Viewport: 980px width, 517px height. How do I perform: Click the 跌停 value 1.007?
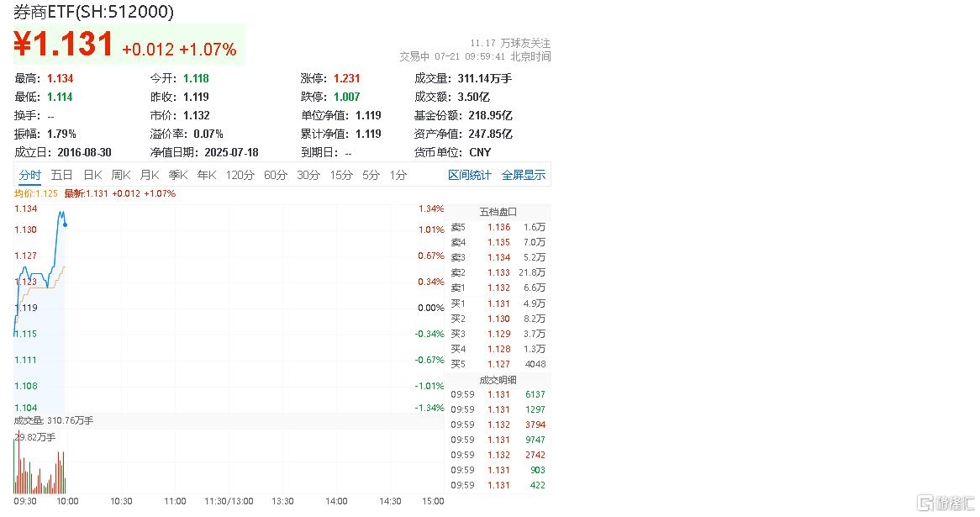(346, 97)
